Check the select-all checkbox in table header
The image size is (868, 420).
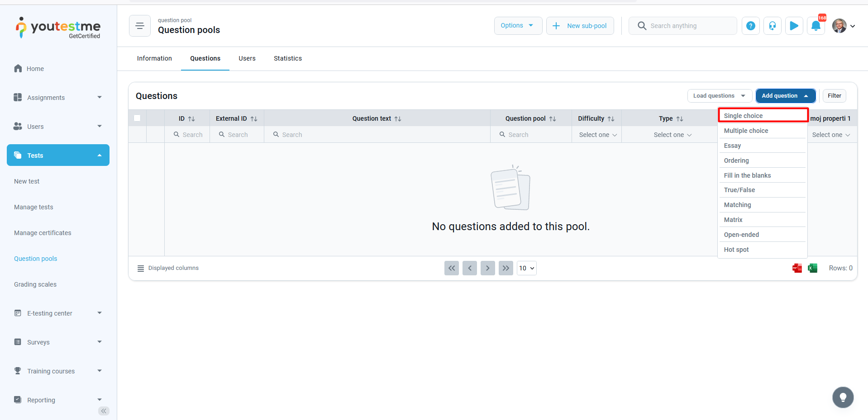click(x=137, y=118)
